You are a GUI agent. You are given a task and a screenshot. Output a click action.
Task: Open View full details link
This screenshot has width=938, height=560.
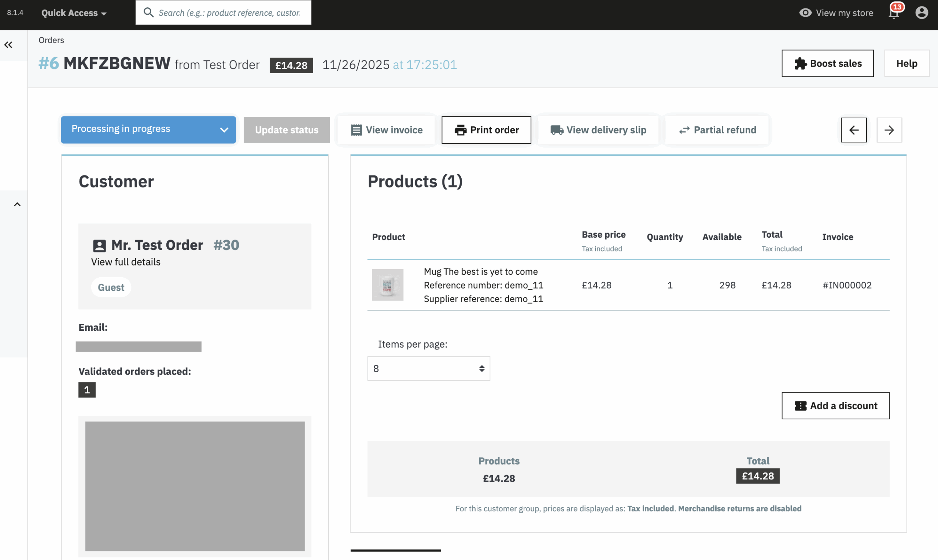coord(126,262)
